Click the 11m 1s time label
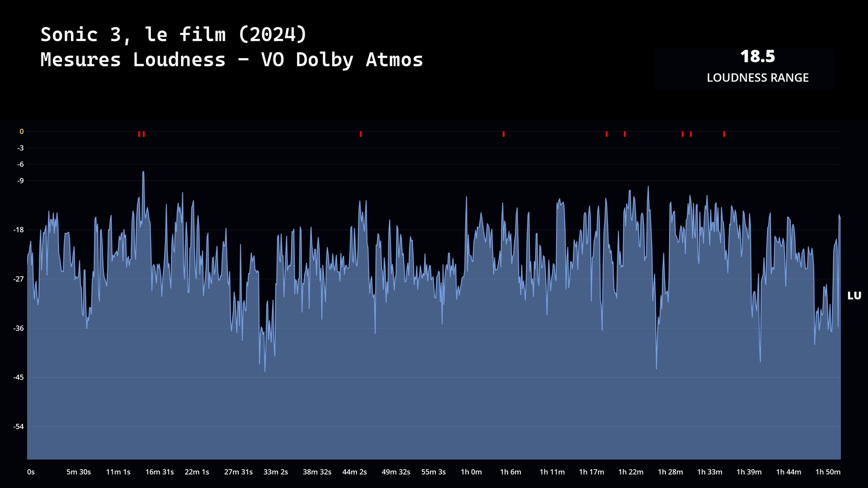 118,472
